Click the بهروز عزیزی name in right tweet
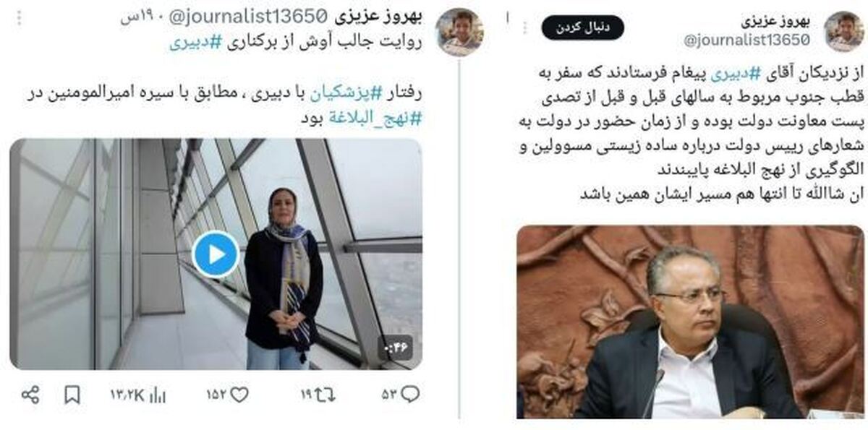The height and width of the screenshot is (430, 868). coord(775,21)
